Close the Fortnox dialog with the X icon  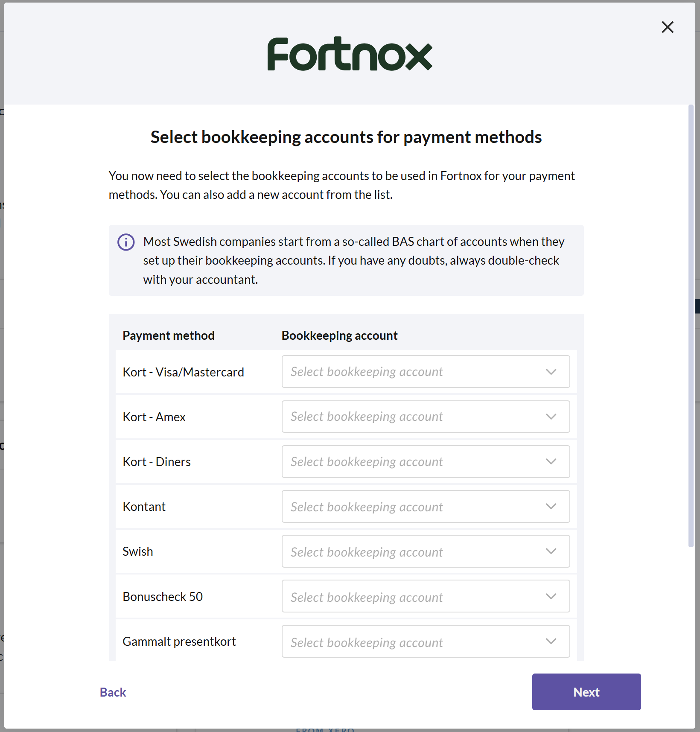tap(668, 27)
